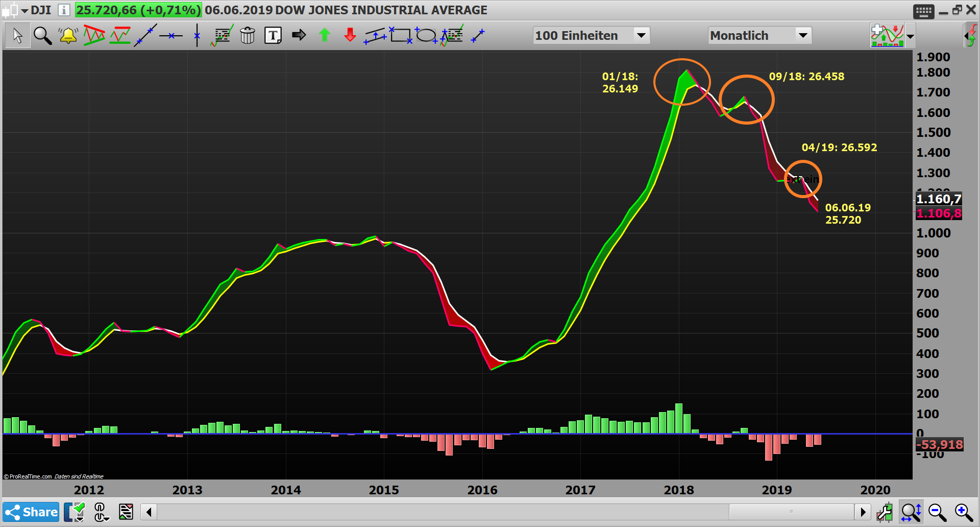Click the DJI ticker symbol label

point(41,10)
